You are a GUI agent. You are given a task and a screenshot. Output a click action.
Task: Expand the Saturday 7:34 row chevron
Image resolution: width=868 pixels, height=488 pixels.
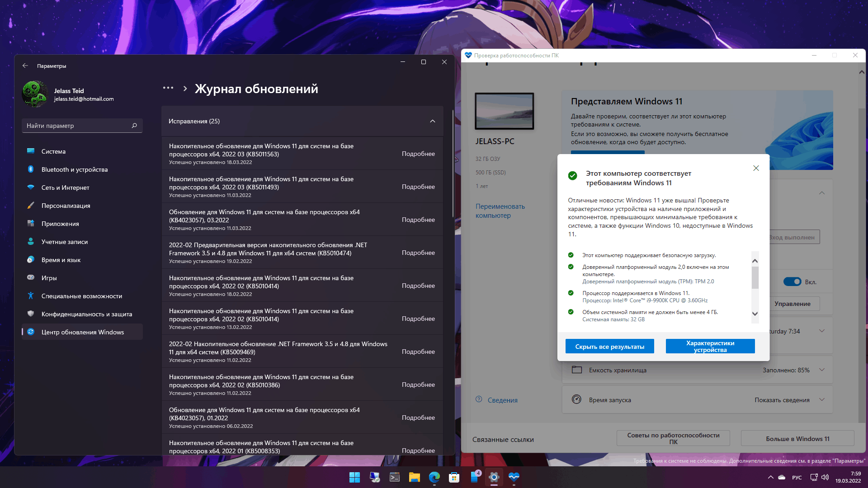click(821, 331)
